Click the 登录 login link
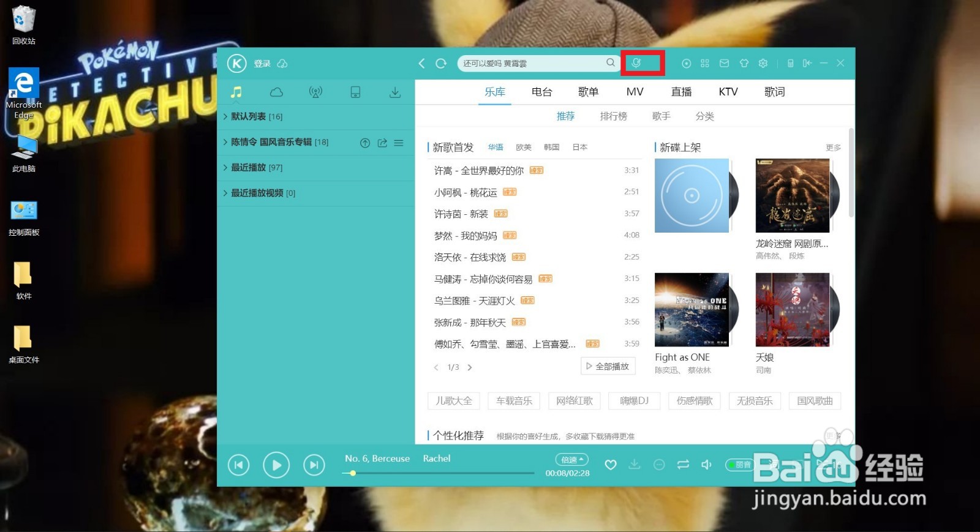980x532 pixels. coord(262,64)
